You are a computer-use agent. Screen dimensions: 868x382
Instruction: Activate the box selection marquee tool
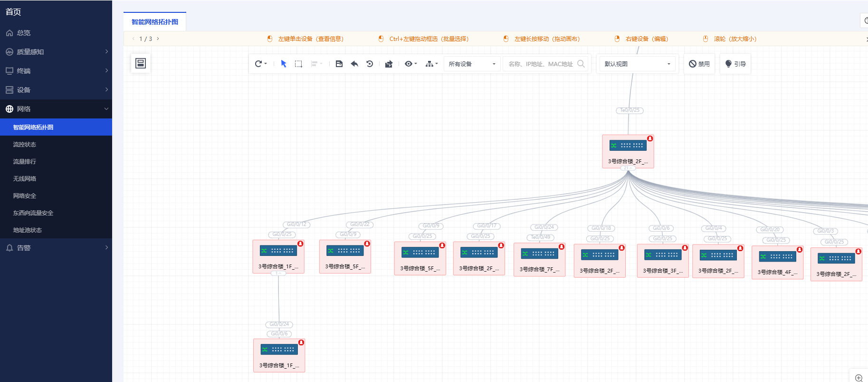pyautogui.click(x=298, y=64)
